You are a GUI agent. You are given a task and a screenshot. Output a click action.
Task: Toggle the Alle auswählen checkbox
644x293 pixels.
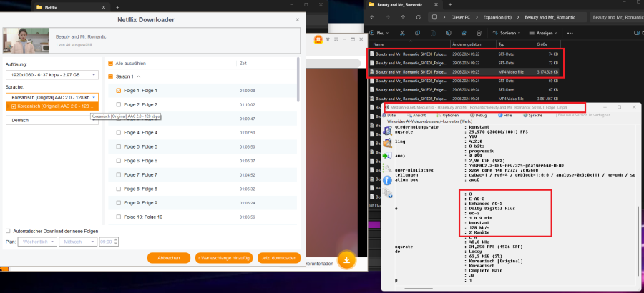point(110,63)
